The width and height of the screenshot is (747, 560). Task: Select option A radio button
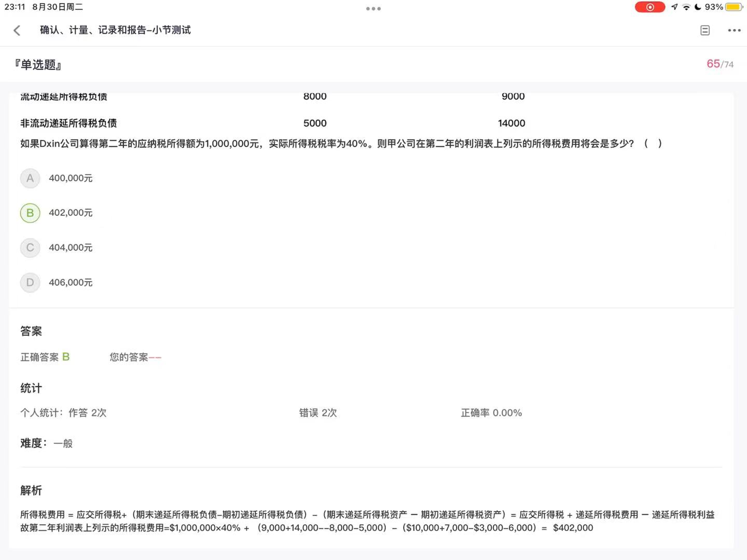(30, 178)
